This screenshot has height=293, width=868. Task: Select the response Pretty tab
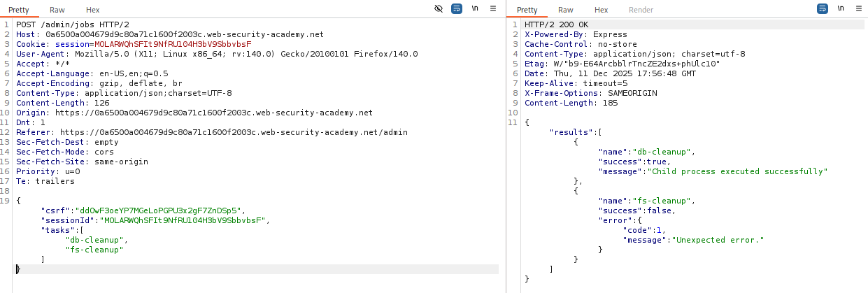(x=527, y=10)
